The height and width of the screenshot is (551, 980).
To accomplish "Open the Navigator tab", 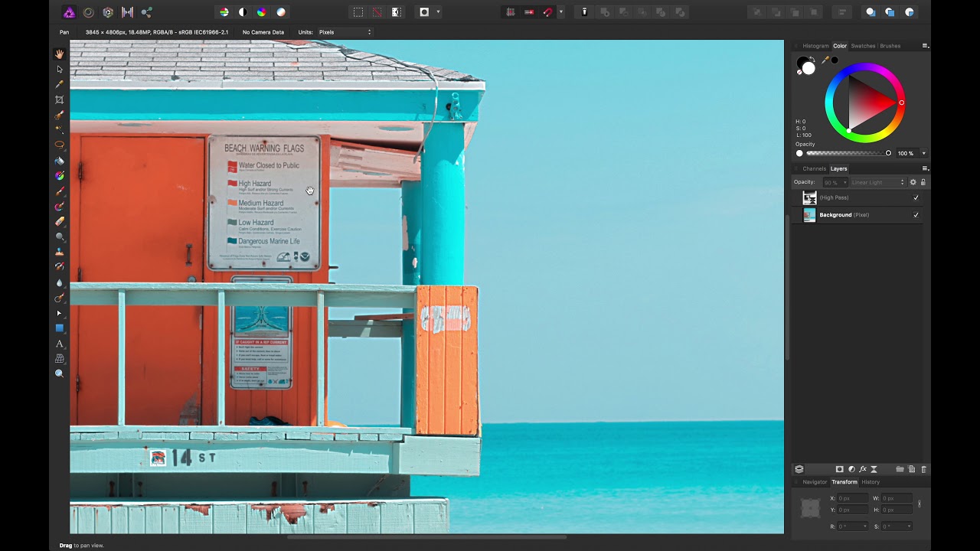I will [x=815, y=482].
